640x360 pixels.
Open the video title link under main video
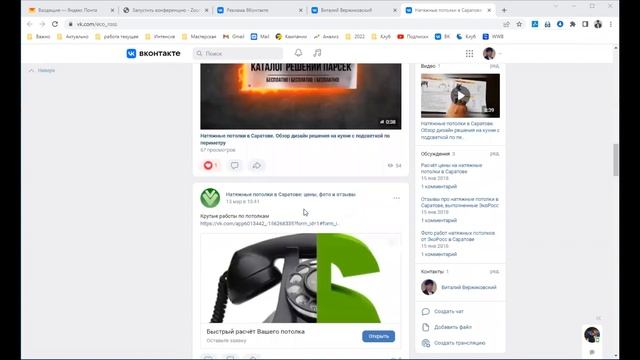coord(295,139)
